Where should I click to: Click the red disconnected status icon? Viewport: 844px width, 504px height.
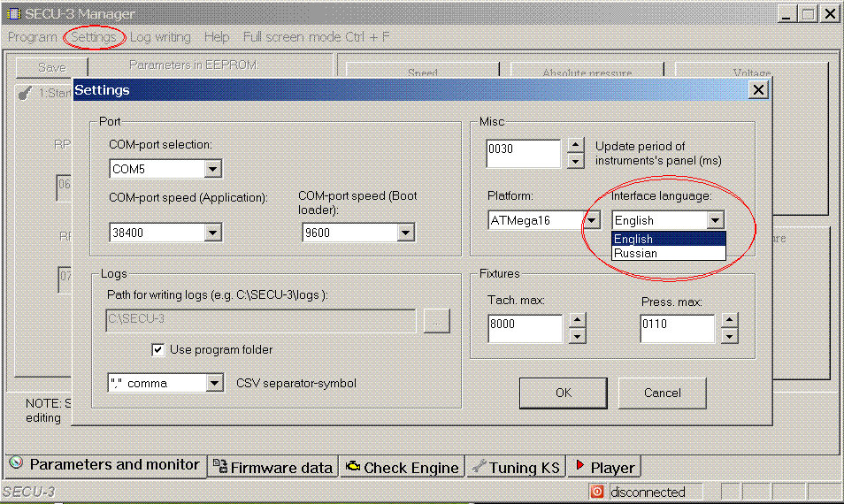[x=597, y=492]
